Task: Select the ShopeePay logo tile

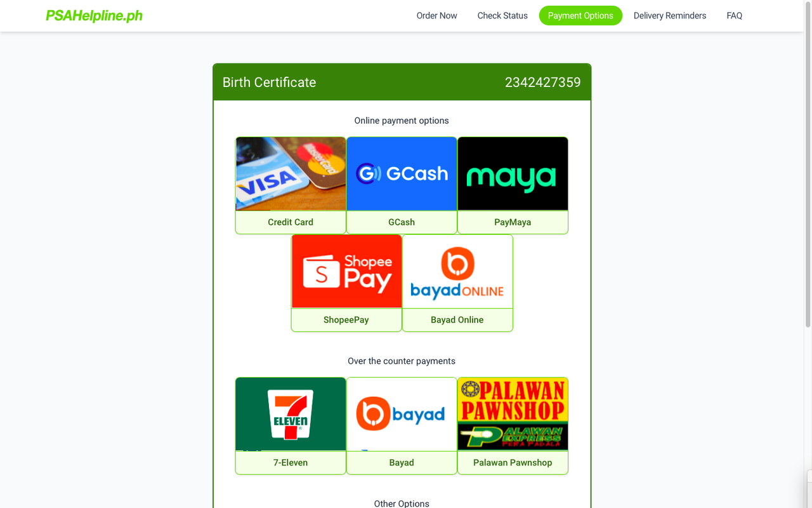Action: [346, 271]
